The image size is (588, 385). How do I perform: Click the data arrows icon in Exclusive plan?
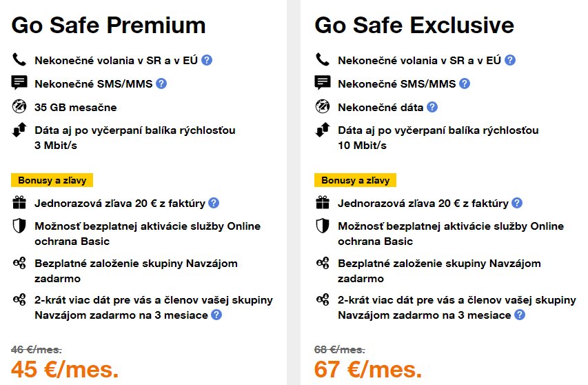tap(323, 130)
